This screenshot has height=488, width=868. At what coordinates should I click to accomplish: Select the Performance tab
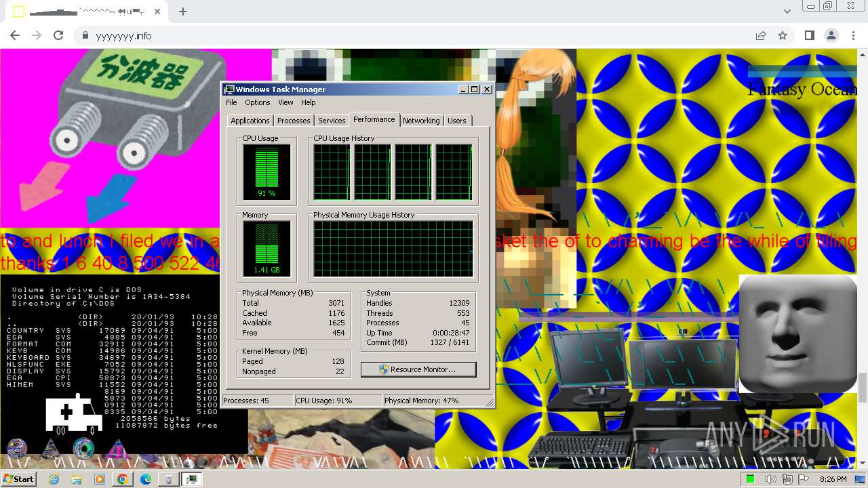[374, 119]
